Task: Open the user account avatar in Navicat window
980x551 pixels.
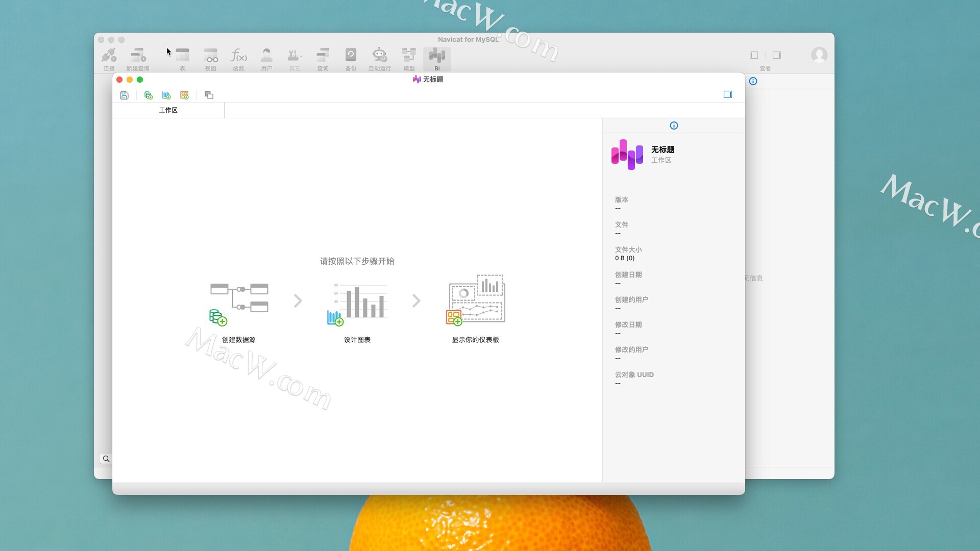Action: (x=819, y=55)
